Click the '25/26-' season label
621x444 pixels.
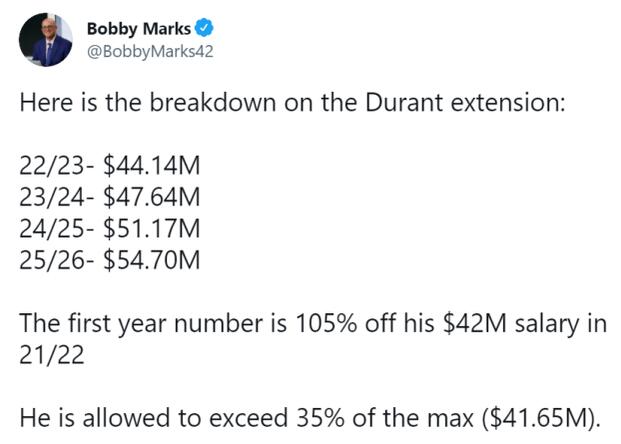(x=57, y=260)
